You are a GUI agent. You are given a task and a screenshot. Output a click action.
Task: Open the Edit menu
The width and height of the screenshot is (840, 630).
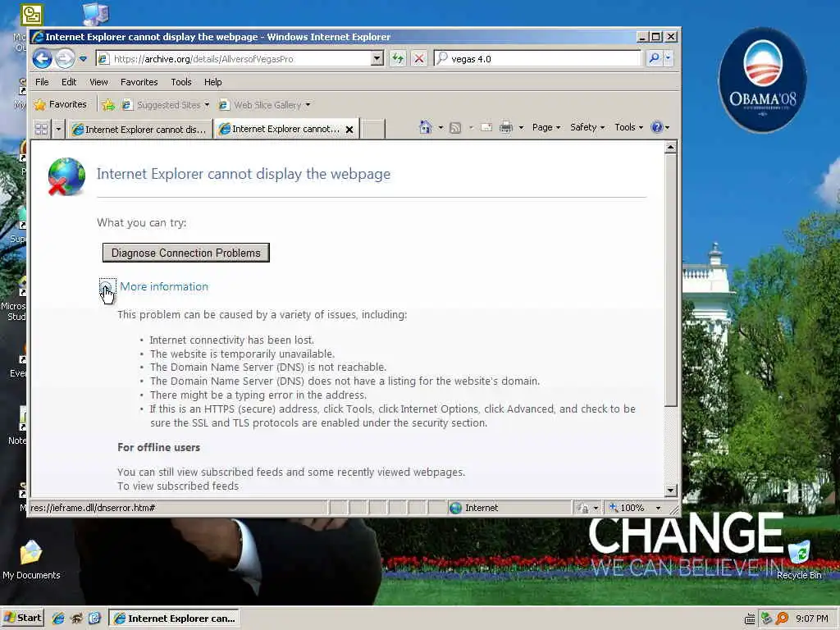point(69,82)
